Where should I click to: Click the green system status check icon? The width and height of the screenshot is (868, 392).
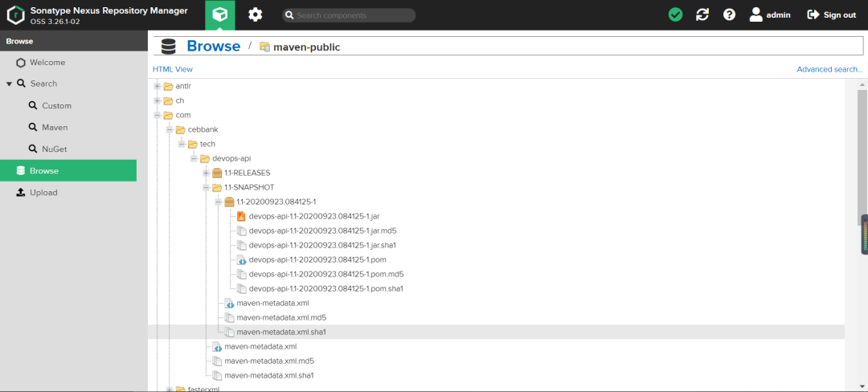[675, 15]
